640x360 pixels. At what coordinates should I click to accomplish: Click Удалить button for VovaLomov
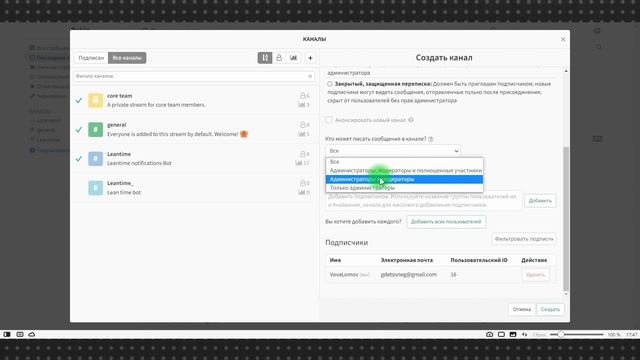(535, 275)
